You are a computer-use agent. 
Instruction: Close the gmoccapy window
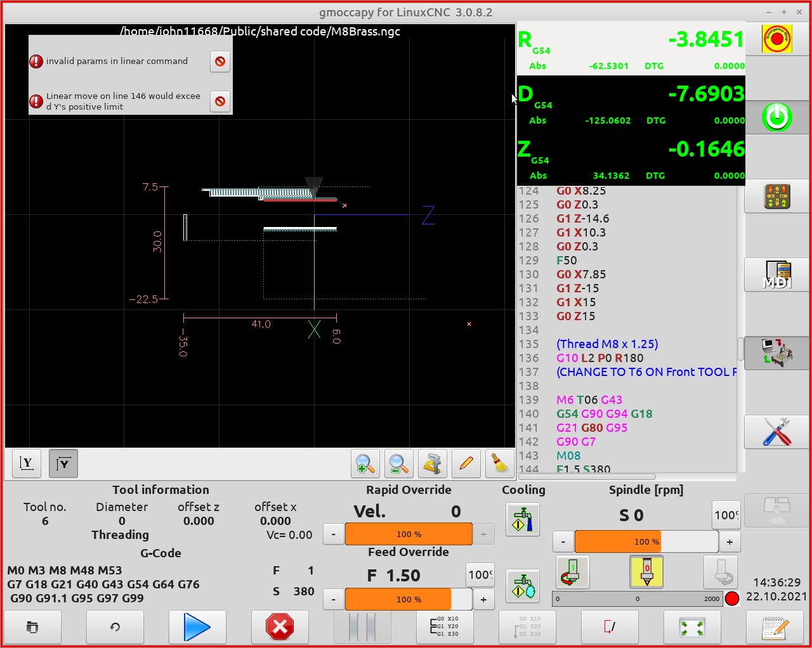[x=799, y=12]
